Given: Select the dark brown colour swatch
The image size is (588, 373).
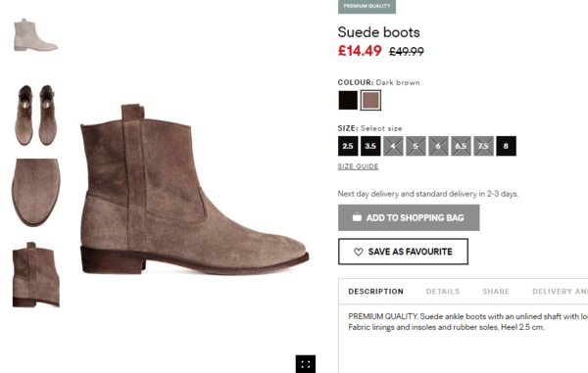Looking at the screenshot, I should [370, 100].
